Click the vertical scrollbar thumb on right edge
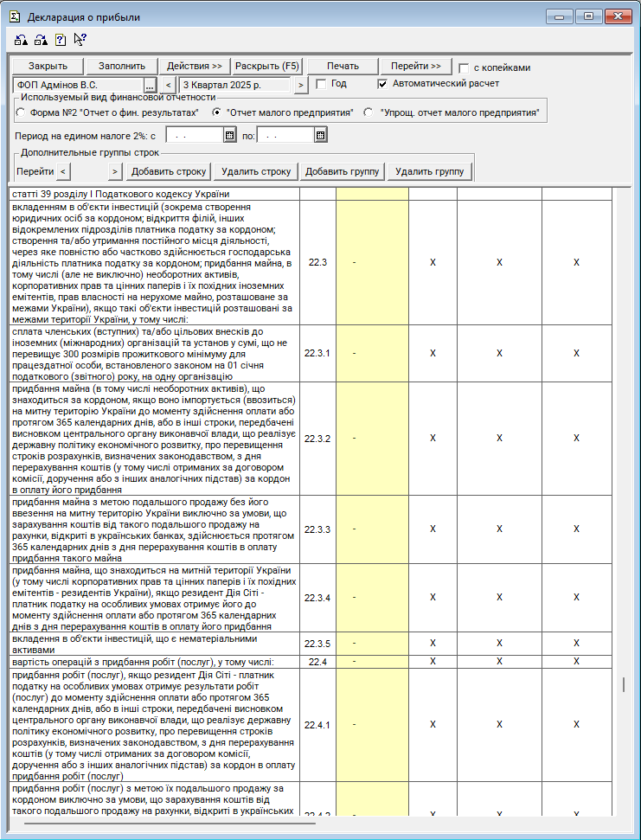 point(623,683)
